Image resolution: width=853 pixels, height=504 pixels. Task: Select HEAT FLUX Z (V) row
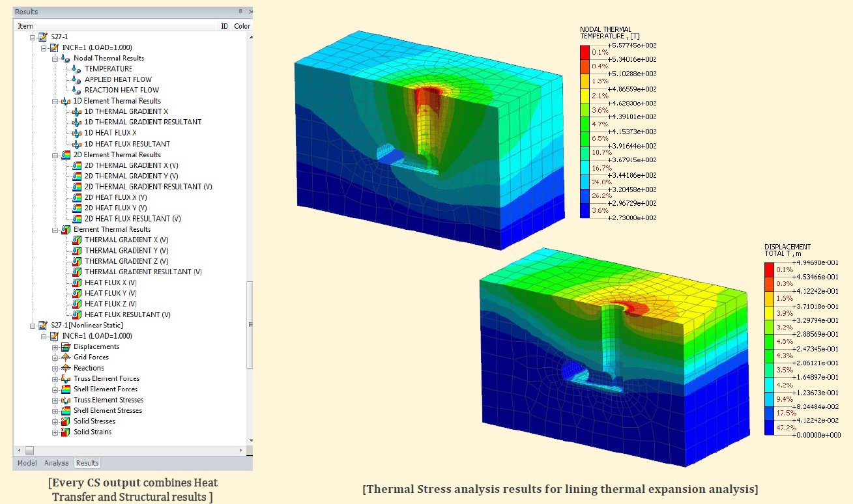point(110,304)
